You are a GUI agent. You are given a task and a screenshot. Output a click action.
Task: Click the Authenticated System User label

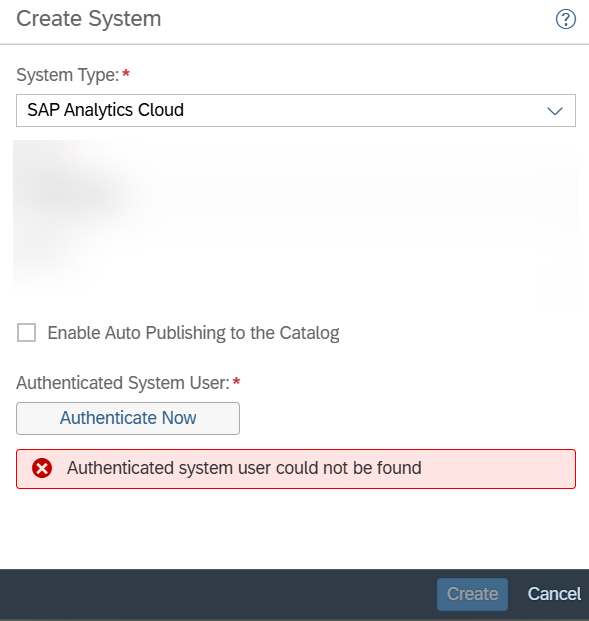tap(123, 383)
